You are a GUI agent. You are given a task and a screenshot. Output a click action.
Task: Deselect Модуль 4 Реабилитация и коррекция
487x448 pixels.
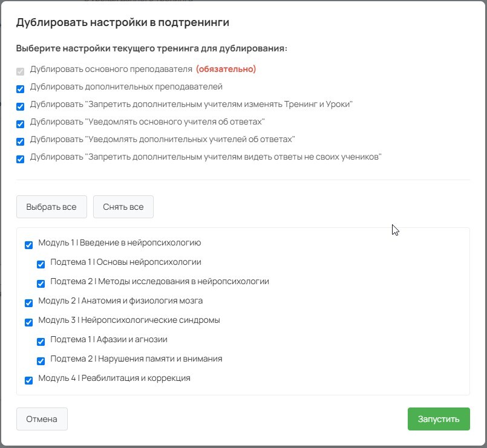28,380
